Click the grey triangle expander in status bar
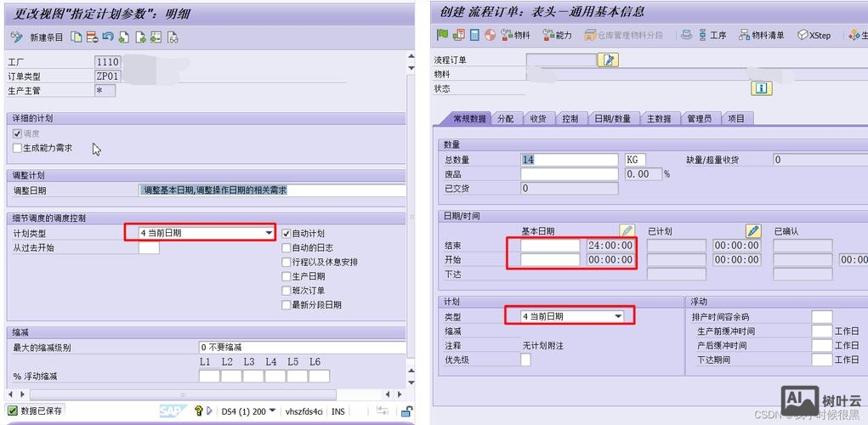The width and height of the screenshot is (868, 425). point(209,411)
